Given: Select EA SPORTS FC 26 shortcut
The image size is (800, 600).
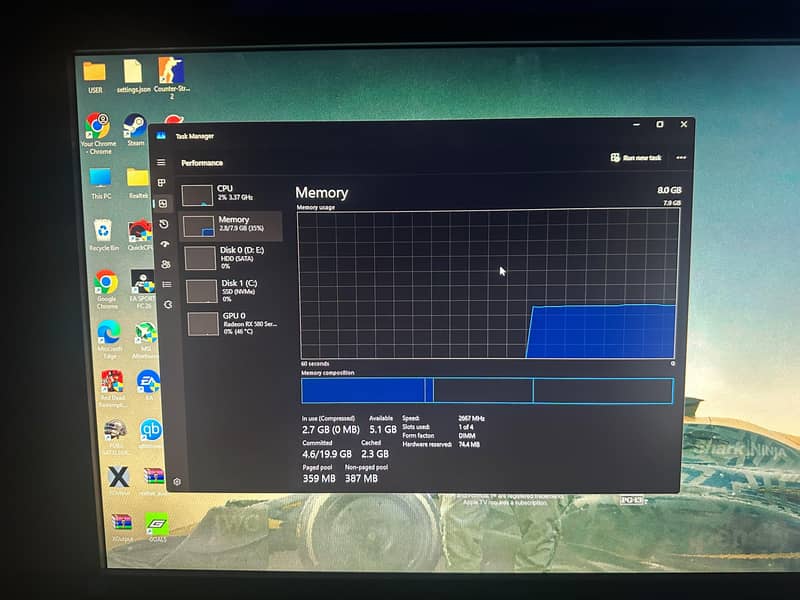Looking at the screenshot, I should [x=143, y=289].
